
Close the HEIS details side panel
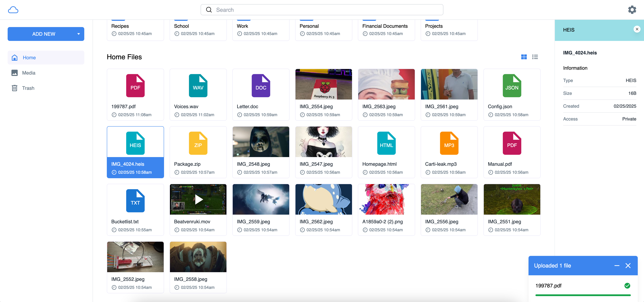pos(637,29)
